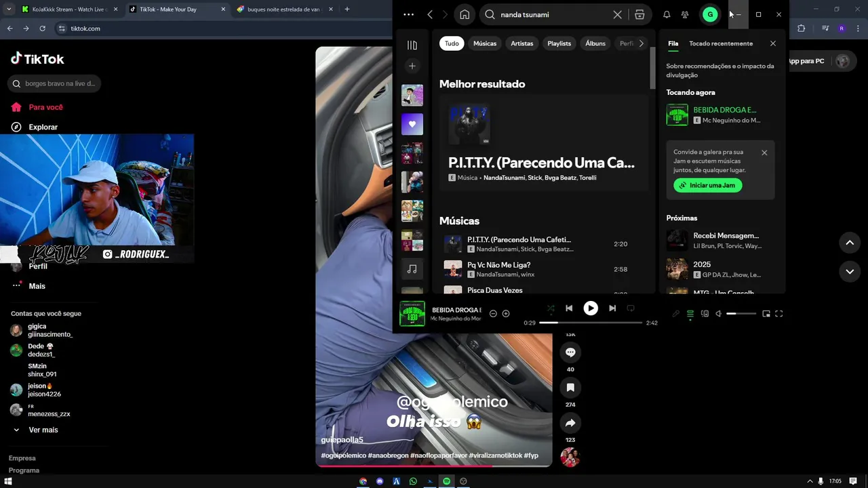The height and width of the screenshot is (488, 868).
Task: Toggle repeat in Spotify player
Action: coord(631,308)
